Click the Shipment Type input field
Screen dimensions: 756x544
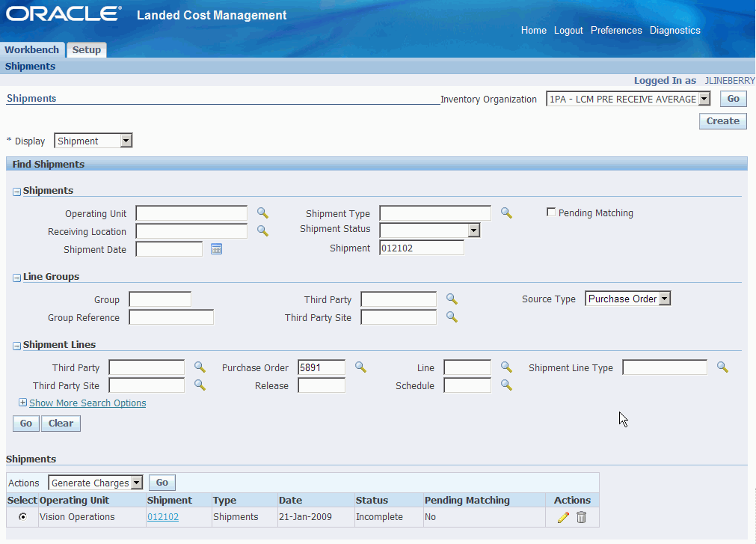coord(435,213)
